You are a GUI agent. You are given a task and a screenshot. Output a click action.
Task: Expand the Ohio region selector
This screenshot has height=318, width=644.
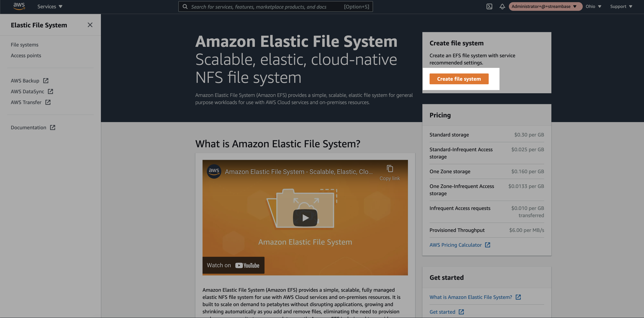593,6
